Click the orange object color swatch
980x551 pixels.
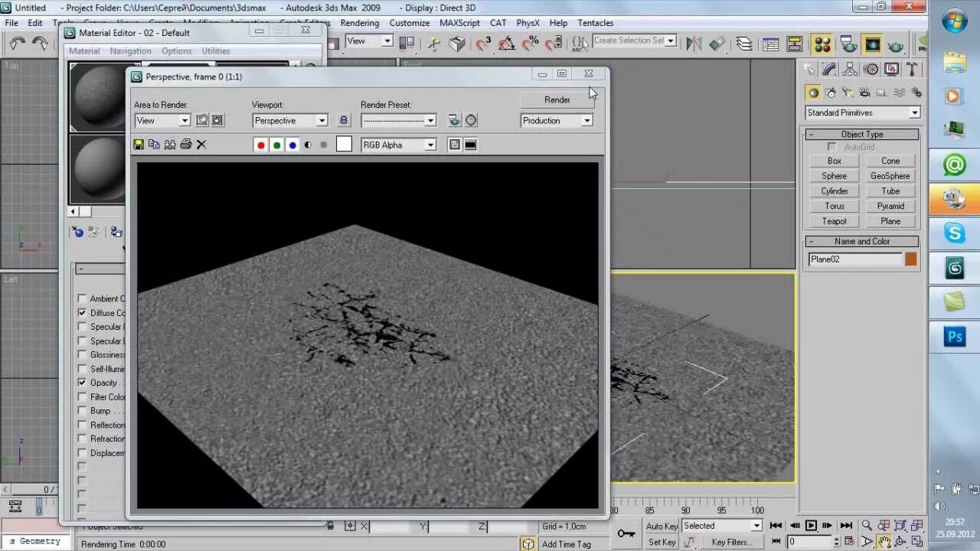click(911, 259)
